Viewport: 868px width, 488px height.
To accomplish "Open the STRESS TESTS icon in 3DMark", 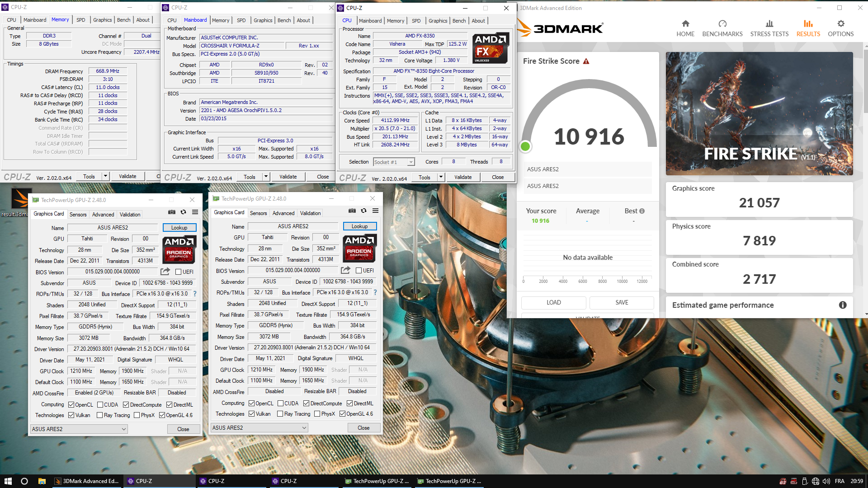I will coord(769,23).
